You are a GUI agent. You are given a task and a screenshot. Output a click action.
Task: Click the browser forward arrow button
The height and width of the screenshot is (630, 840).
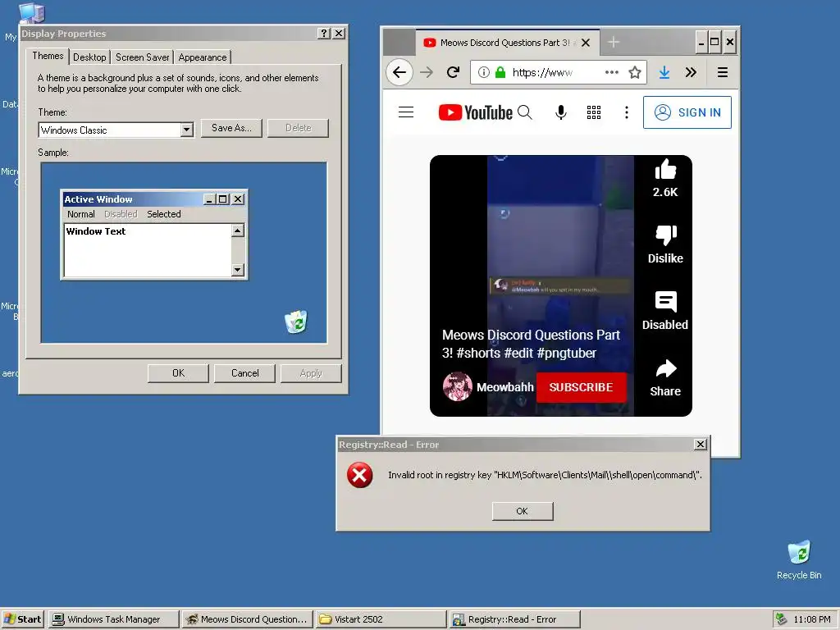[x=427, y=72]
